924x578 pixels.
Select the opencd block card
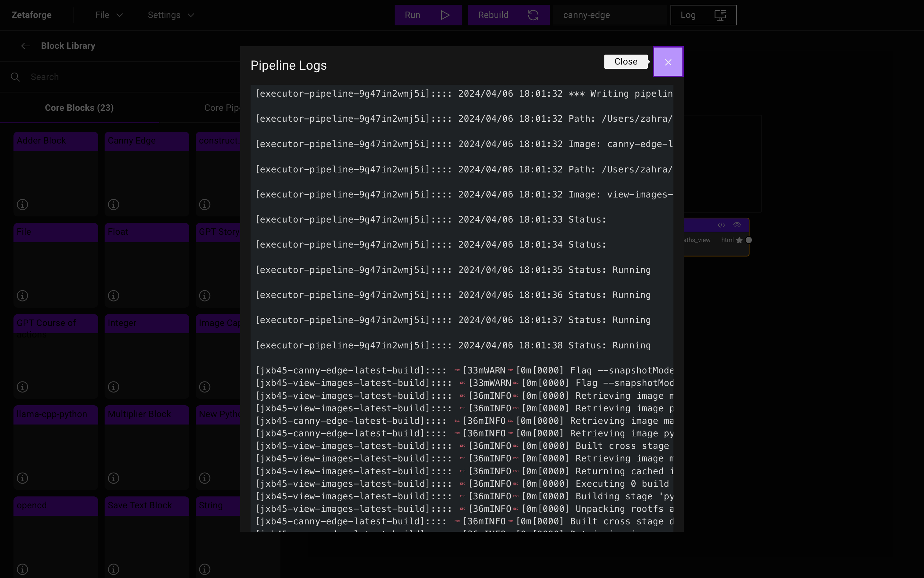click(x=56, y=537)
